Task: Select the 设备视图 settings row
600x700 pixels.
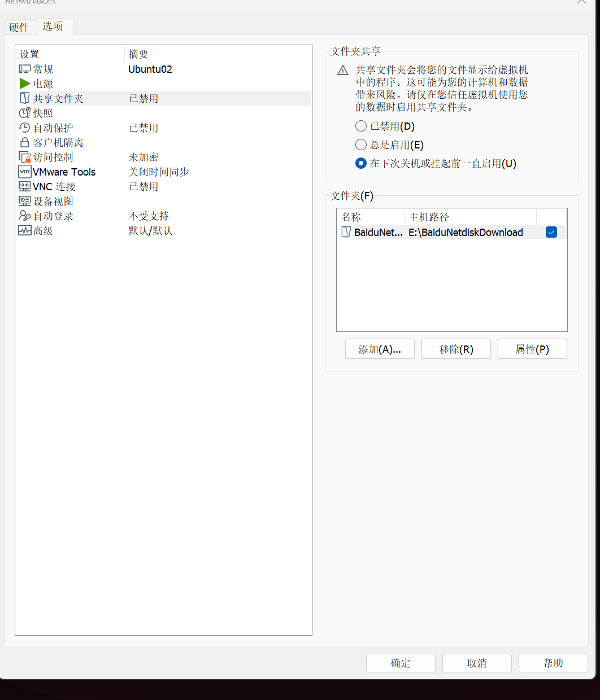Action: coord(164,201)
